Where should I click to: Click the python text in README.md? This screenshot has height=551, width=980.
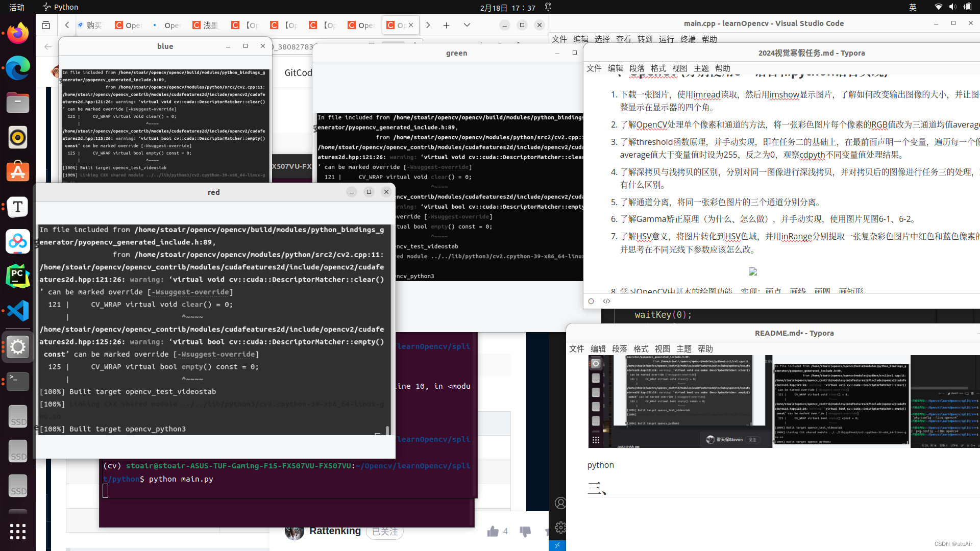601,465
